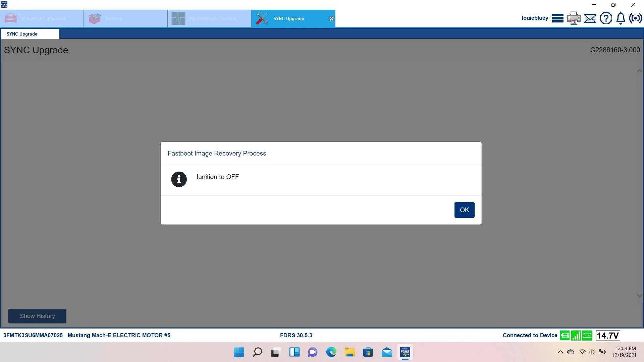Open Task View from the taskbar
The height and width of the screenshot is (362, 644).
(276, 352)
